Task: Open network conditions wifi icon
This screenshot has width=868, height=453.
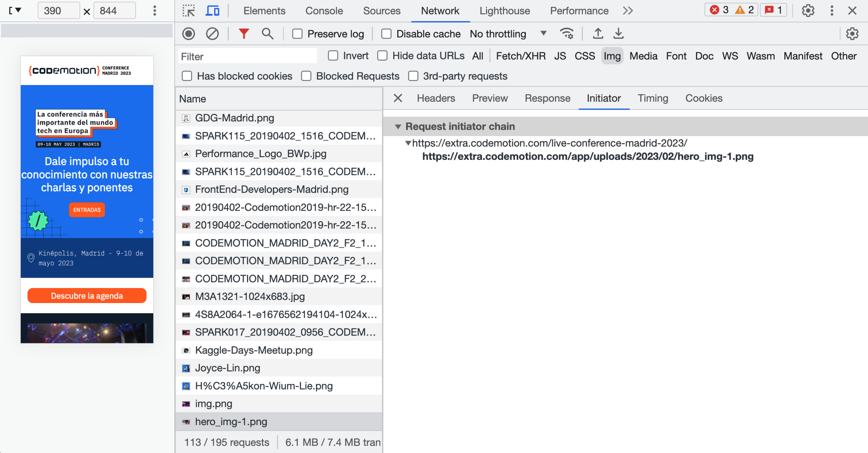Action: pos(567,34)
